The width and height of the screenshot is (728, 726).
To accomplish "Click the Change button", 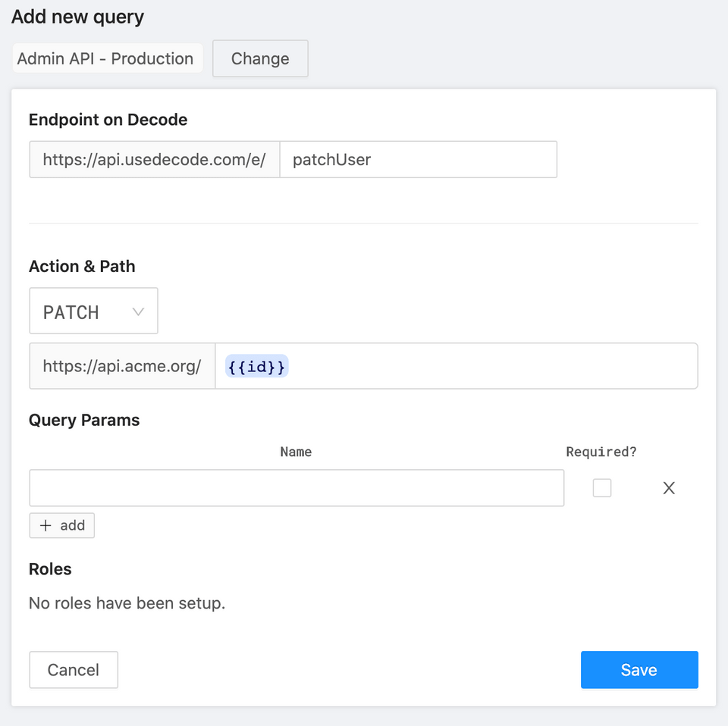I will pyautogui.click(x=260, y=59).
